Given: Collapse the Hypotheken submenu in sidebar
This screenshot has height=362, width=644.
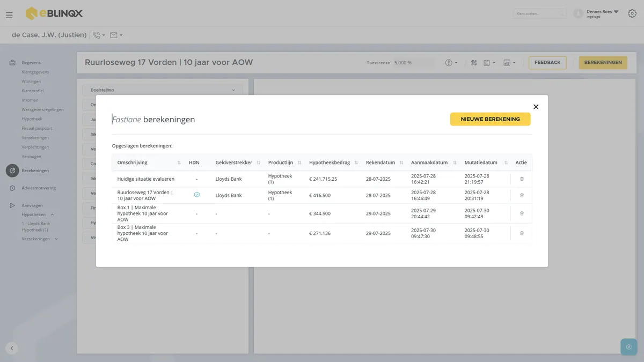Looking at the screenshot, I should [52, 215].
